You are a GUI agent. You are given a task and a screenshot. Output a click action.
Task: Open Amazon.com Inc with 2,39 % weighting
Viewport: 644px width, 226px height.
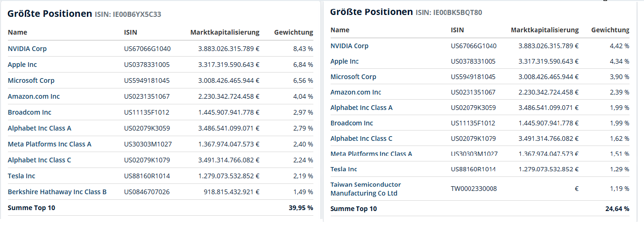(356, 92)
